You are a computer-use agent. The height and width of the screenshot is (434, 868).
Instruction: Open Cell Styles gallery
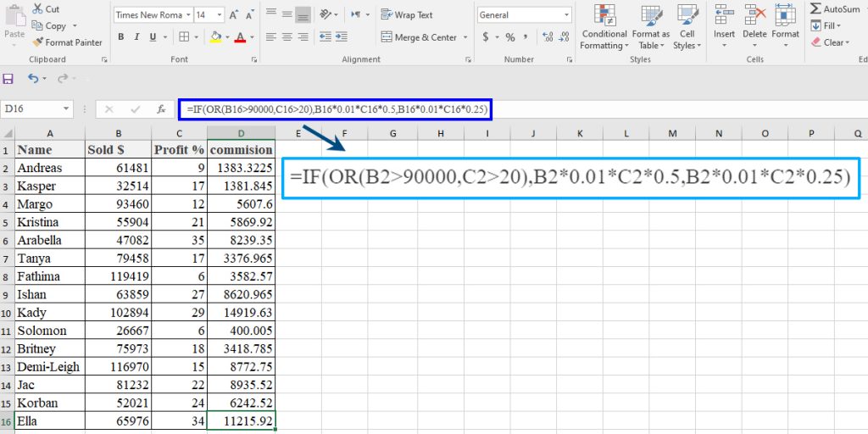(687, 26)
